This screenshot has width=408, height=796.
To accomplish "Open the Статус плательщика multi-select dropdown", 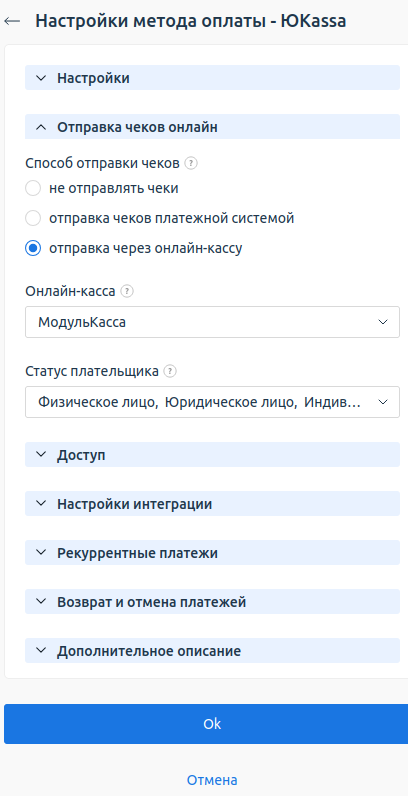I will click(x=212, y=402).
